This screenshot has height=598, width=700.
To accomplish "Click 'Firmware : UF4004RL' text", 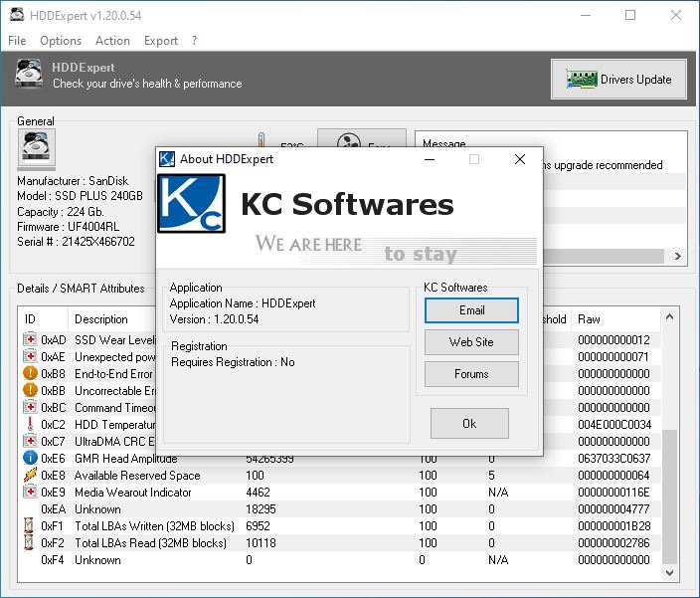I will pos(69,227).
